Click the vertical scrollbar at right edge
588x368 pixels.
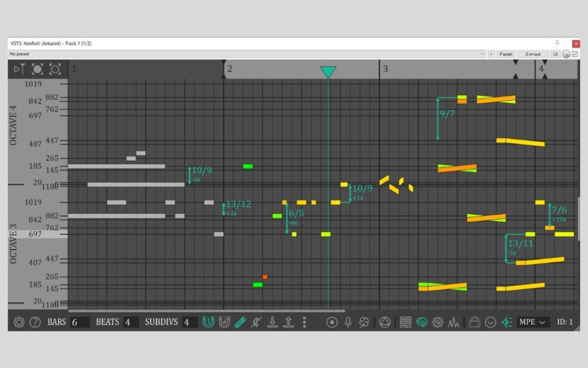pos(579,219)
